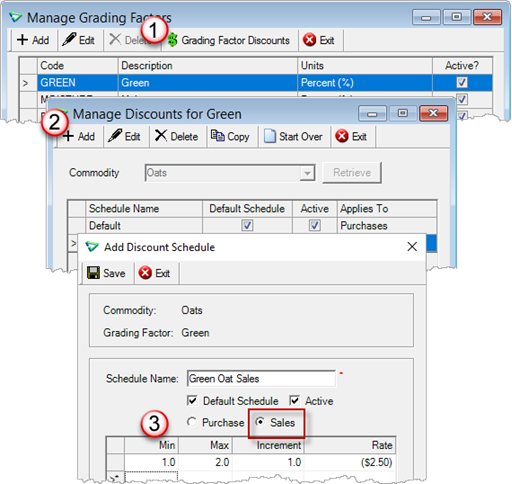Click the Max value 2.0 cell
Image resolution: width=512 pixels, height=484 pixels.
(205, 462)
